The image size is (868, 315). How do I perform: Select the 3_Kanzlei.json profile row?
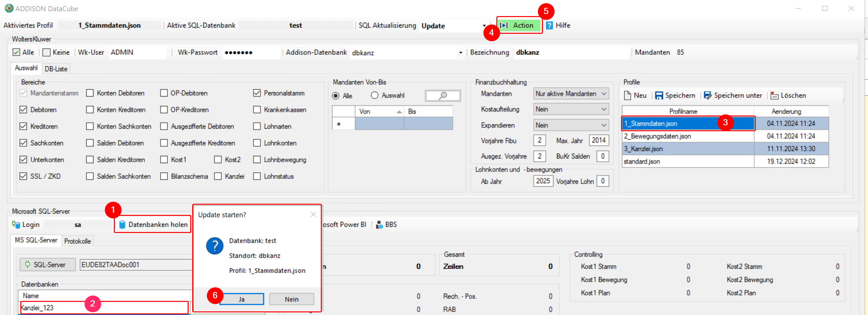click(725, 149)
